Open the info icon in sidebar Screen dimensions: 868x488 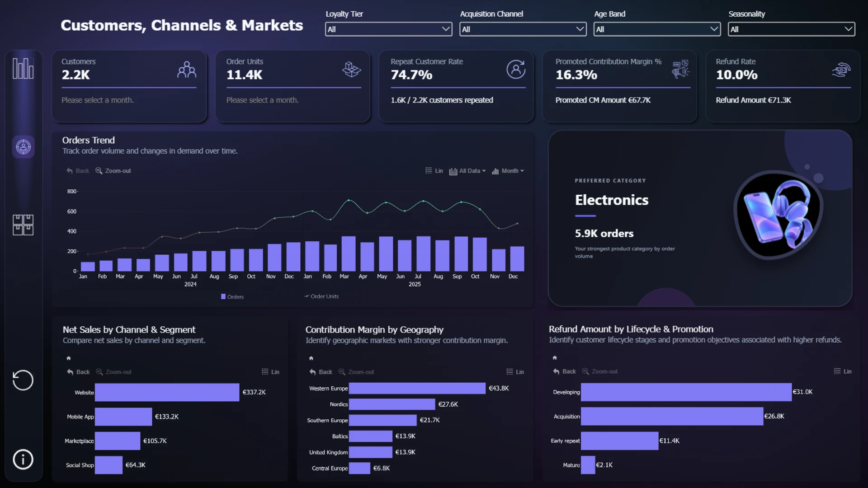23,459
